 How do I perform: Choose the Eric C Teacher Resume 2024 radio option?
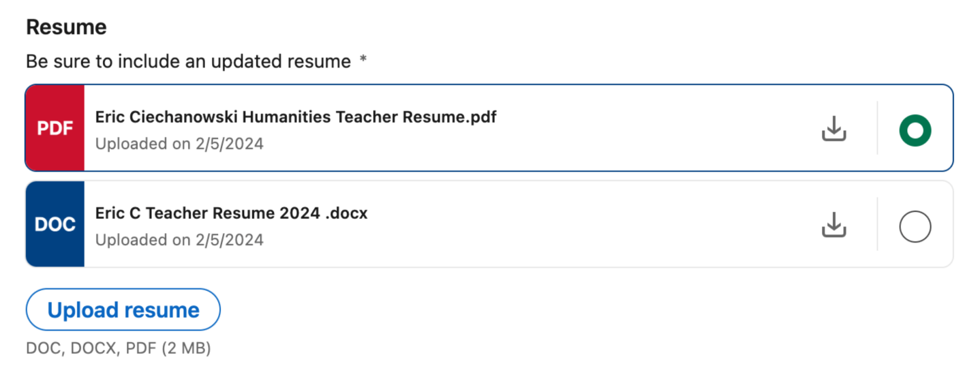click(x=915, y=227)
